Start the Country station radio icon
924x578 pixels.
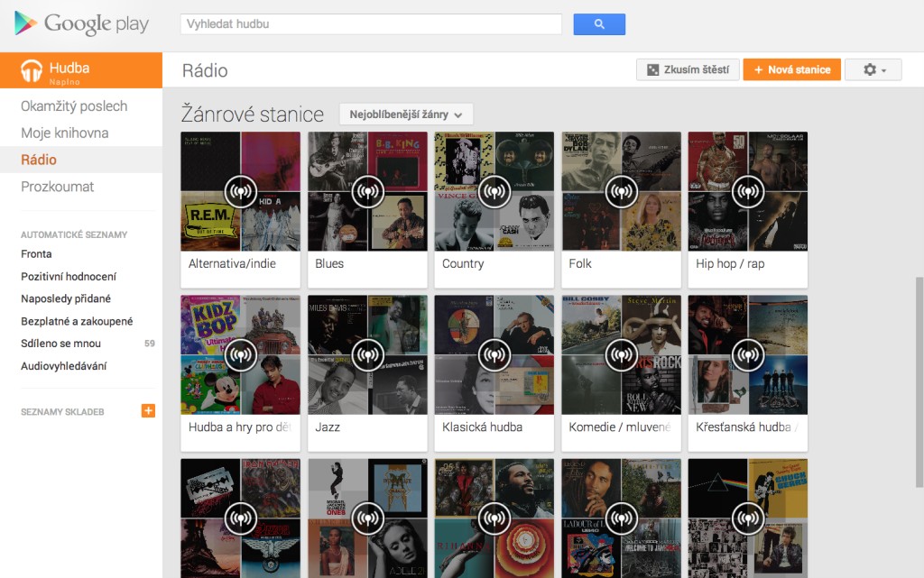pyautogui.click(x=494, y=191)
